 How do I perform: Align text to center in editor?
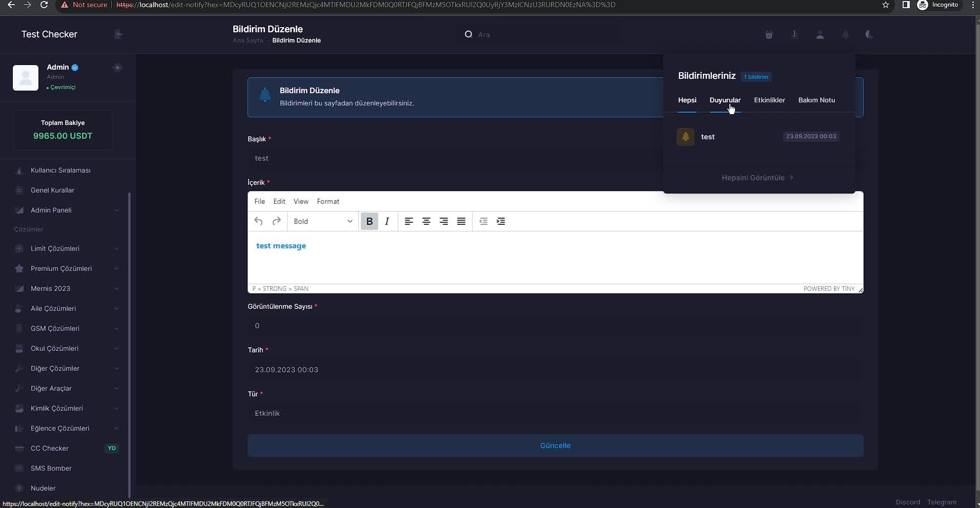426,221
